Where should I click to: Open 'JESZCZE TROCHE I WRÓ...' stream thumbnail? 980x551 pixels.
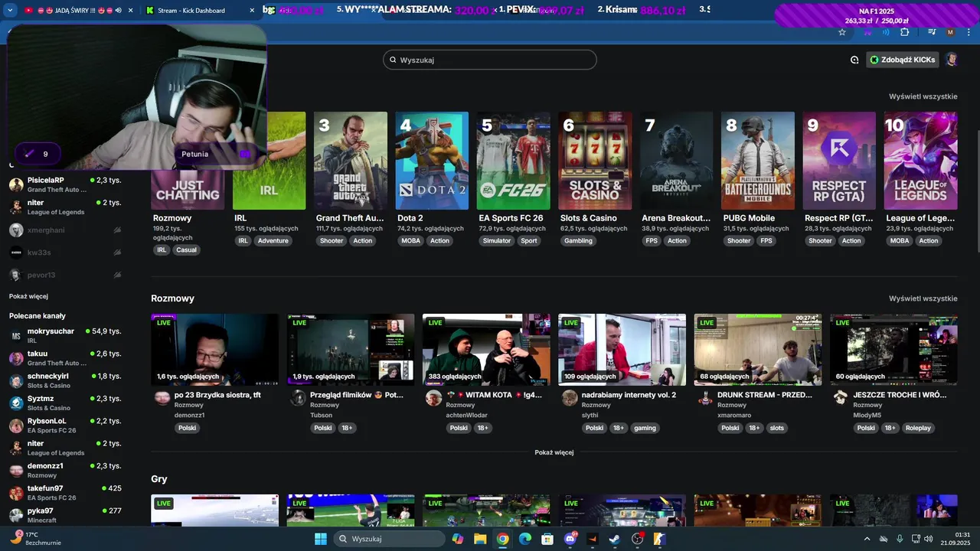[x=893, y=349]
